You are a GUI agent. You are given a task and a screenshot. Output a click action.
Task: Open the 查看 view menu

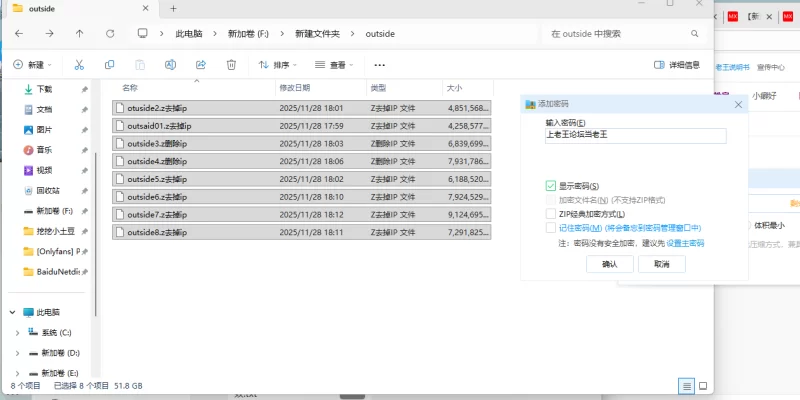click(334, 65)
